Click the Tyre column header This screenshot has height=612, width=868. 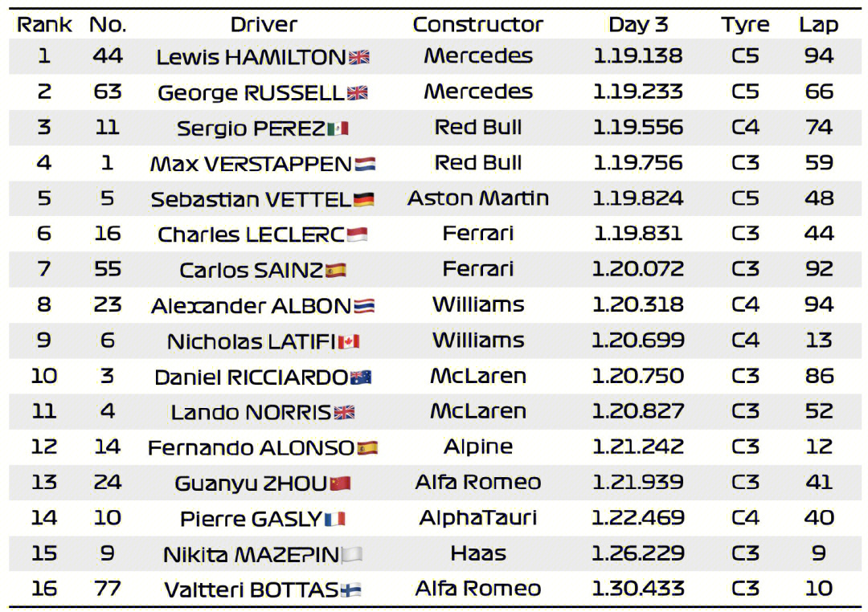point(745,25)
